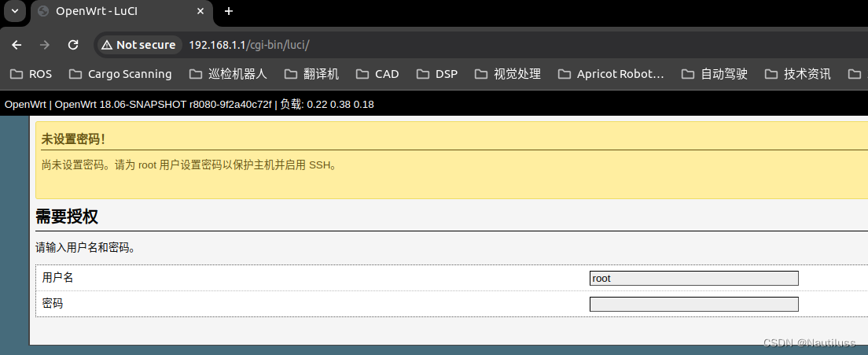Viewport: 868px width, 355px height.
Task: Click the 请输入用户名和密码 text
Action: 86,248
